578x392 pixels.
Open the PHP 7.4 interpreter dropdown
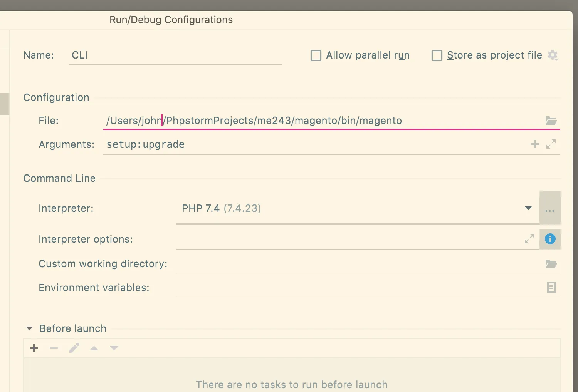[x=528, y=208]
